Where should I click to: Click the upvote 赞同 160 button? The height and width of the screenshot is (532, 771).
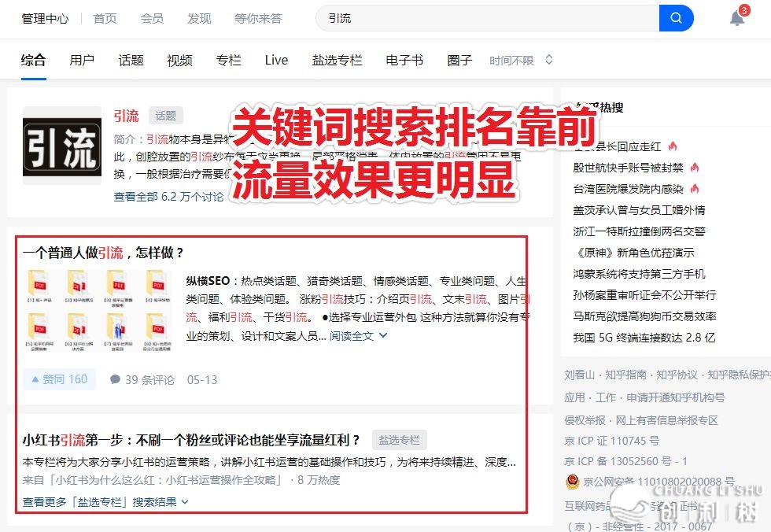(x=60, y=379)
